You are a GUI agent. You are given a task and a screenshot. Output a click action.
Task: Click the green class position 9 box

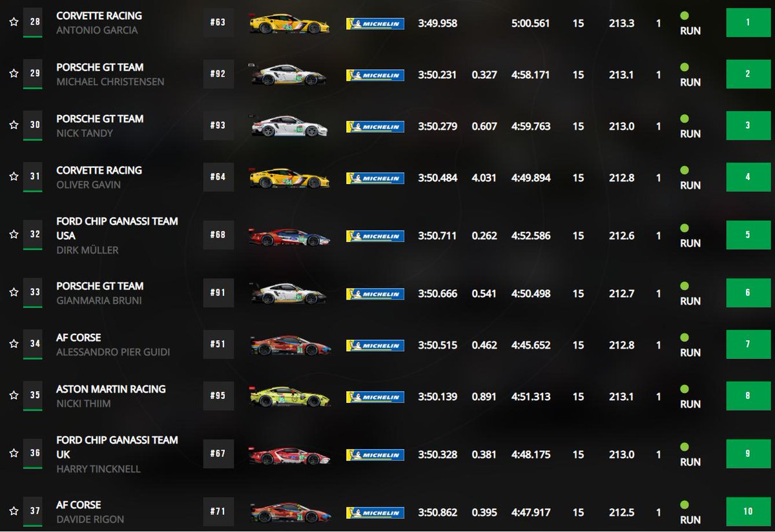(748, 453)
